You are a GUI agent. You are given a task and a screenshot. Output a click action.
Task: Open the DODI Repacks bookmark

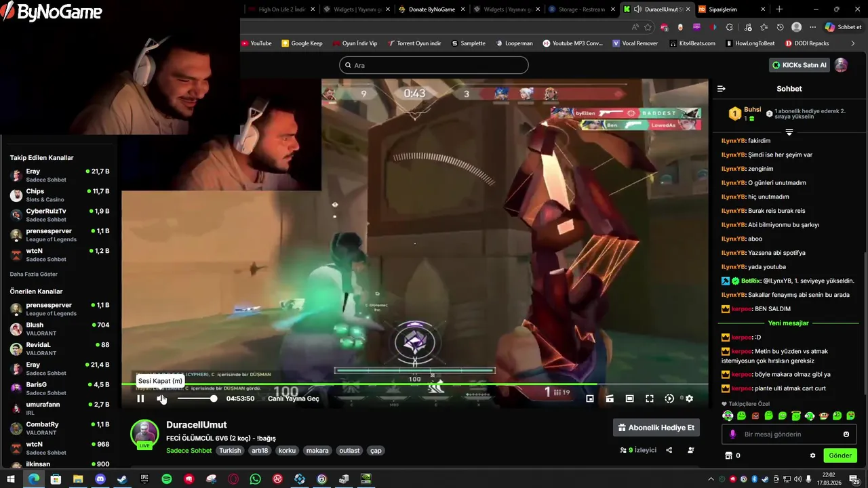pos(807,43)
